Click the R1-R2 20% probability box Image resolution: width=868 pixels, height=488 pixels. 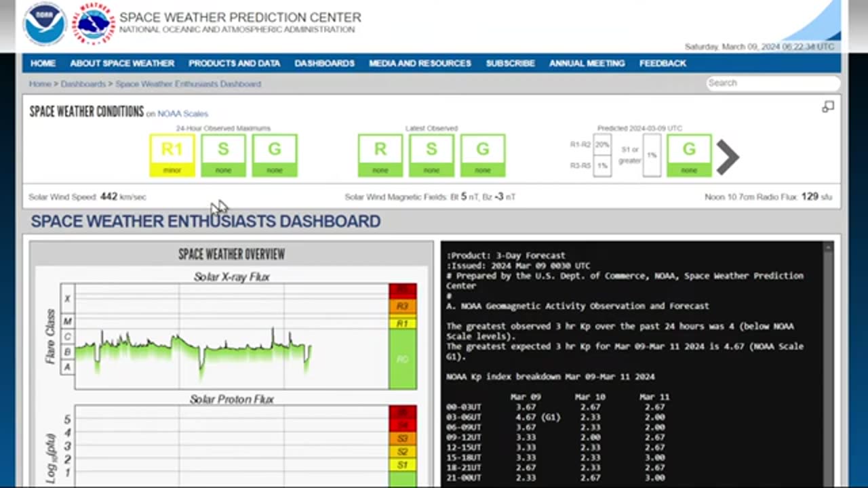pyautogui.click(x=602, y=144)
